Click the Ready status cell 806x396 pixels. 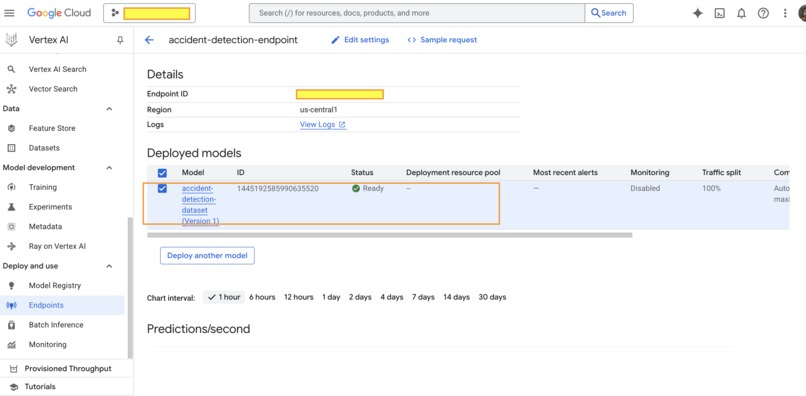click(x=368, y=189)
